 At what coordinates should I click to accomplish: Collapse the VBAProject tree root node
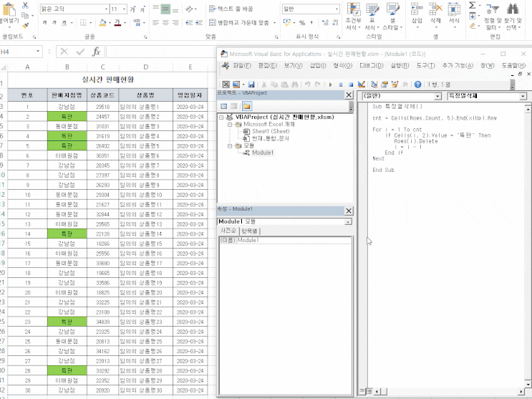point(221,117)
